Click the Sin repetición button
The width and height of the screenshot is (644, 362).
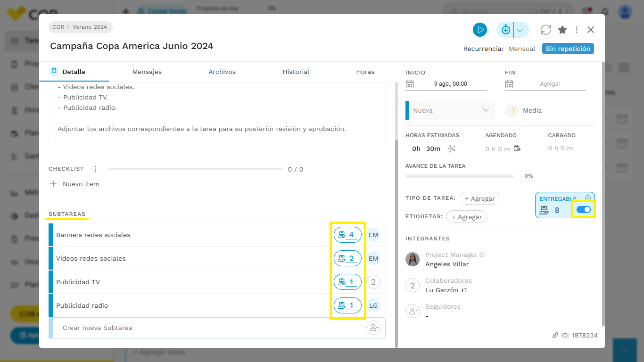coord(568,49)
